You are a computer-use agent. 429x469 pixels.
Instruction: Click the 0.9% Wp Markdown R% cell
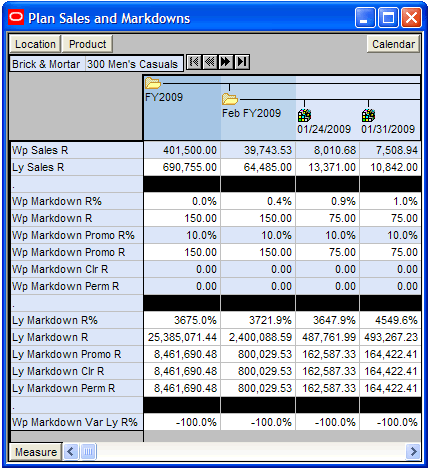click(x=327, y=201)
